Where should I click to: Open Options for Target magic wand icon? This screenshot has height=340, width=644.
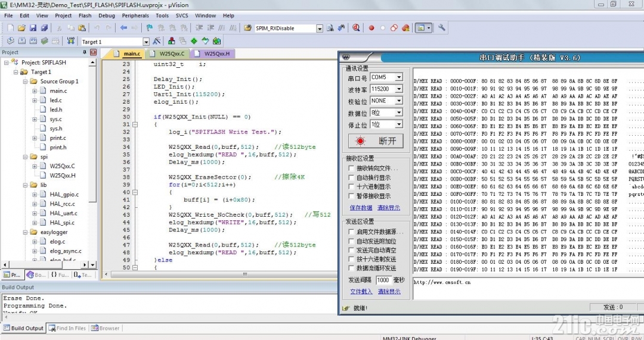pyautogui.click(x=156, y=41)
